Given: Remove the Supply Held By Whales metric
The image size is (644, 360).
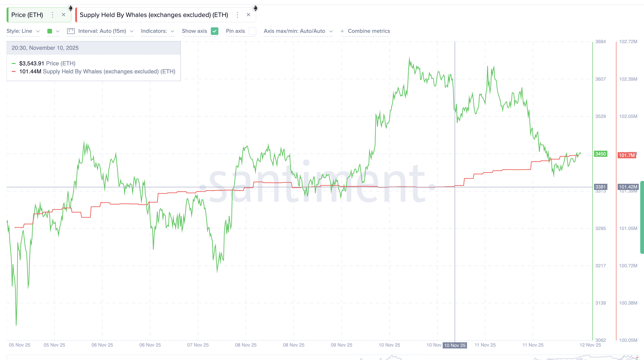Looking at the screenshot, I should point(249,15).
